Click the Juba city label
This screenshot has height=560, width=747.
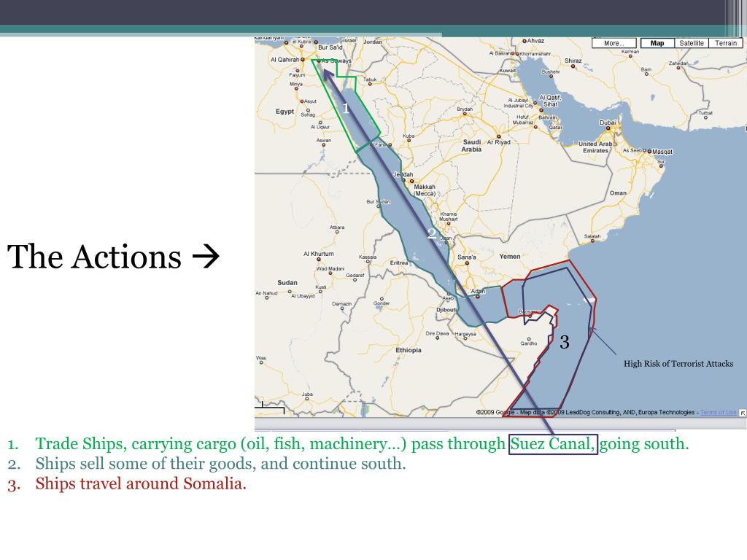pyautogui.click(x=307, y=394)
